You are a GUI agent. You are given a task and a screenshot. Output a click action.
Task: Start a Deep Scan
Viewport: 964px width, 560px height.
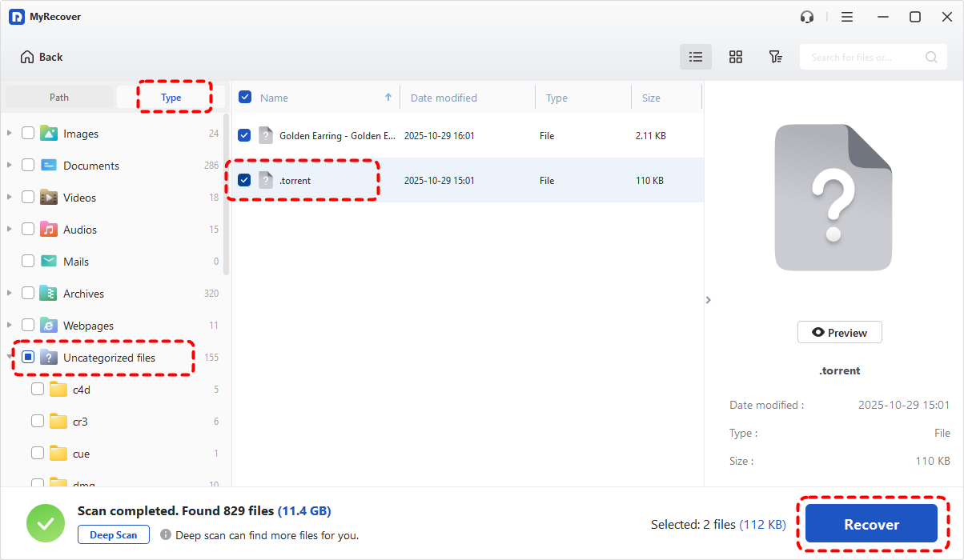113,534
